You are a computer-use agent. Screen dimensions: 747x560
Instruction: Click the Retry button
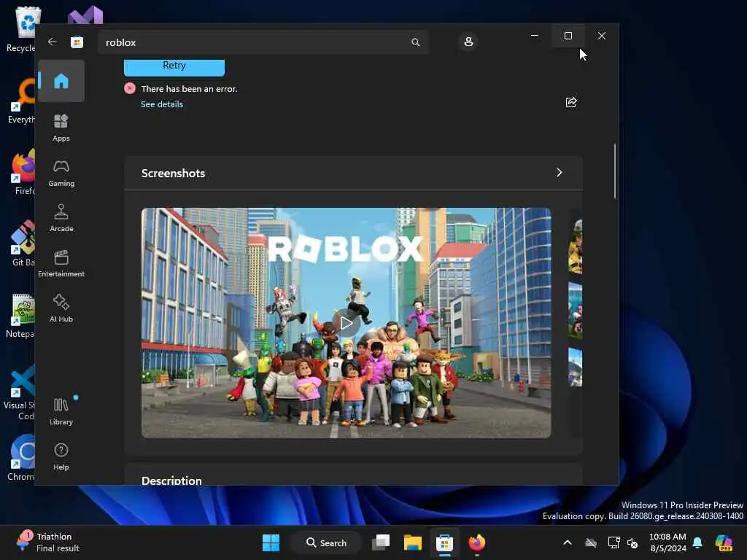(174, 66)
